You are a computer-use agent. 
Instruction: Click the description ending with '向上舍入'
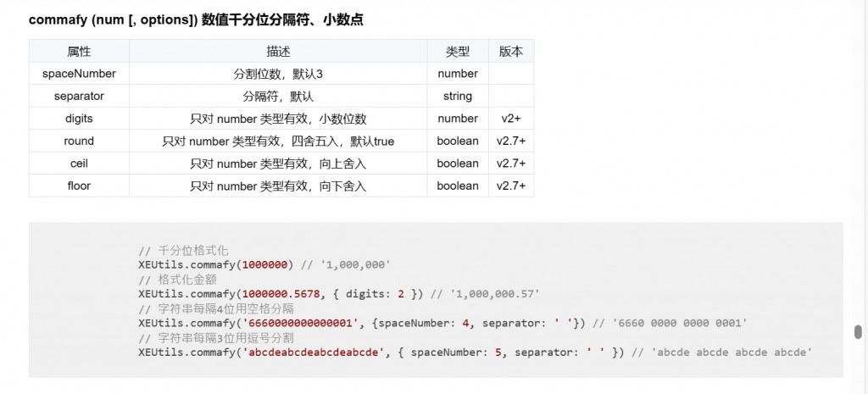point(278,164)
